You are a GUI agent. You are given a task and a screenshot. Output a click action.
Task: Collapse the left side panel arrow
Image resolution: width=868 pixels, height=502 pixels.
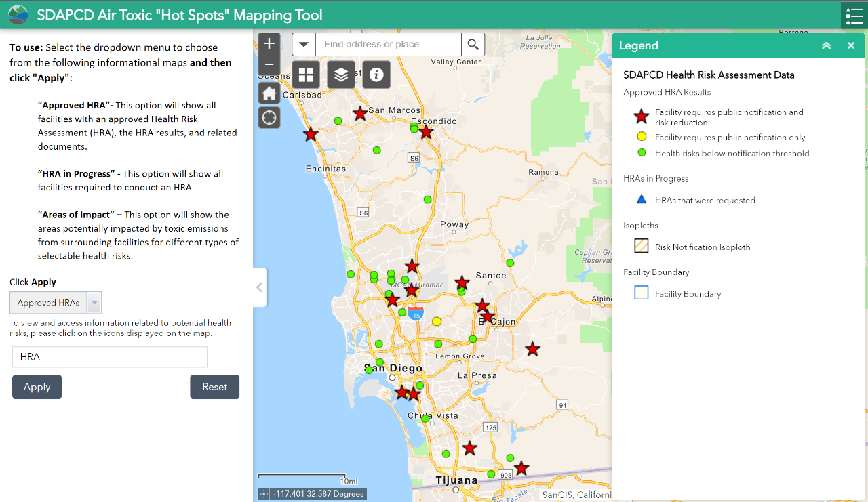point(260,287)
